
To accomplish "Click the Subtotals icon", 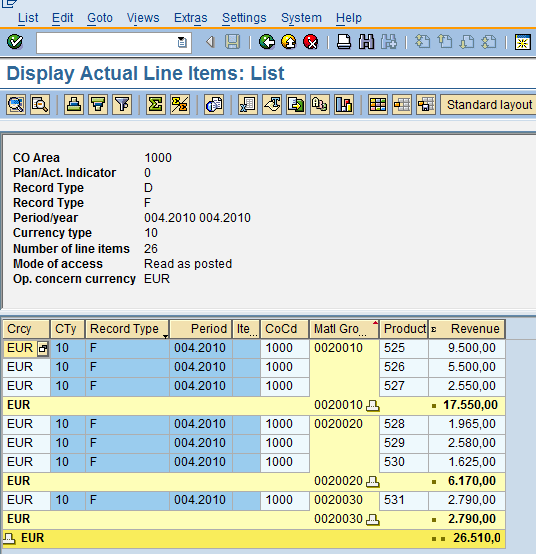I will [179, 105].
